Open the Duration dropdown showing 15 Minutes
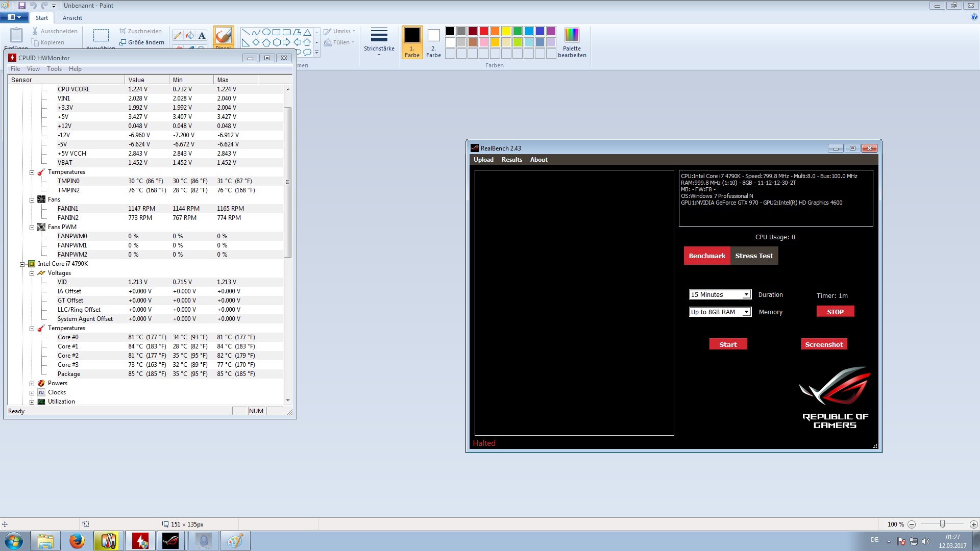Image resolution: width=980 pixels, height=551 pixels. tap(720, 295)
